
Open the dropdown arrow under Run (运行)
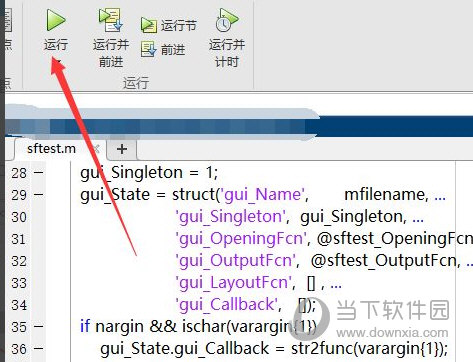coord(58,61)
